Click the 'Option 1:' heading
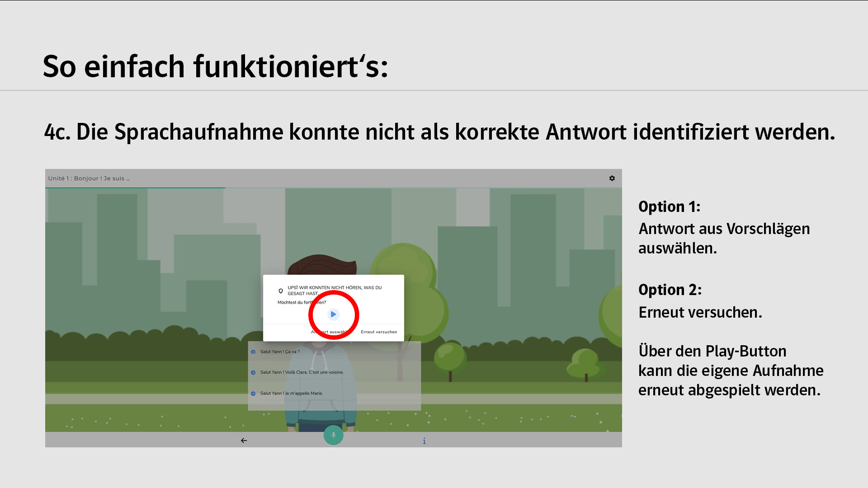 click(670, 207)
